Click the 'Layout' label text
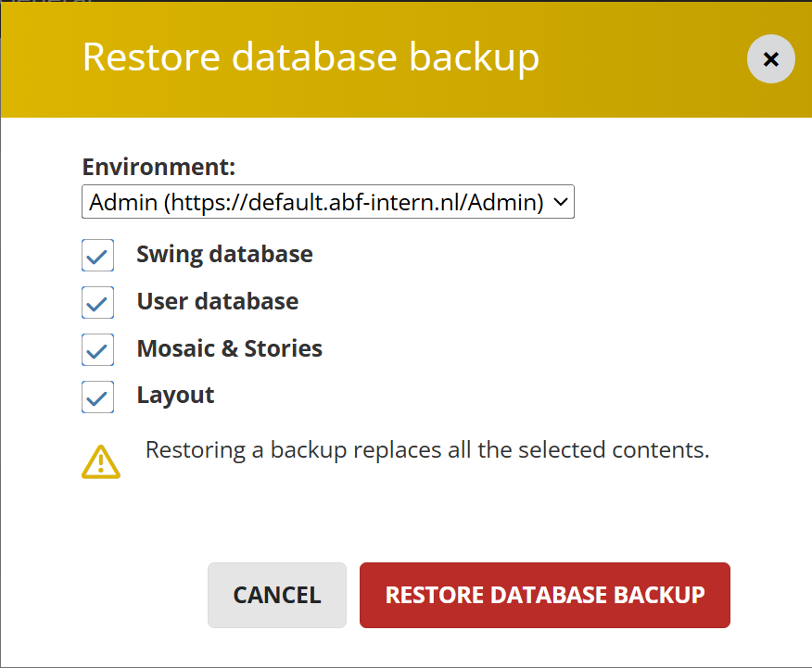 (x=175, y=395)
